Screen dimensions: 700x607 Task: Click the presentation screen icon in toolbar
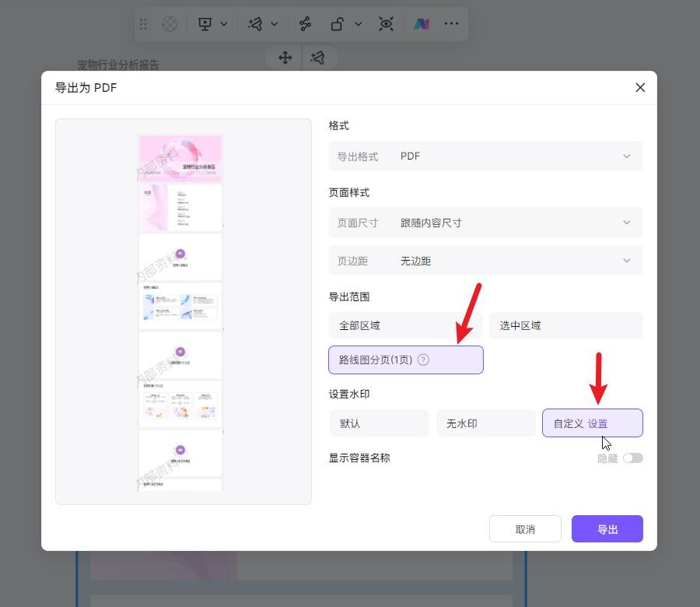tap(205, 24)
